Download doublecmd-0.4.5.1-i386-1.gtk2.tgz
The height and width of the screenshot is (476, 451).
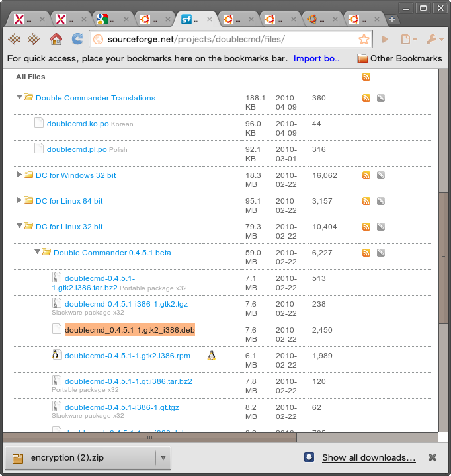tap(126, 304)
